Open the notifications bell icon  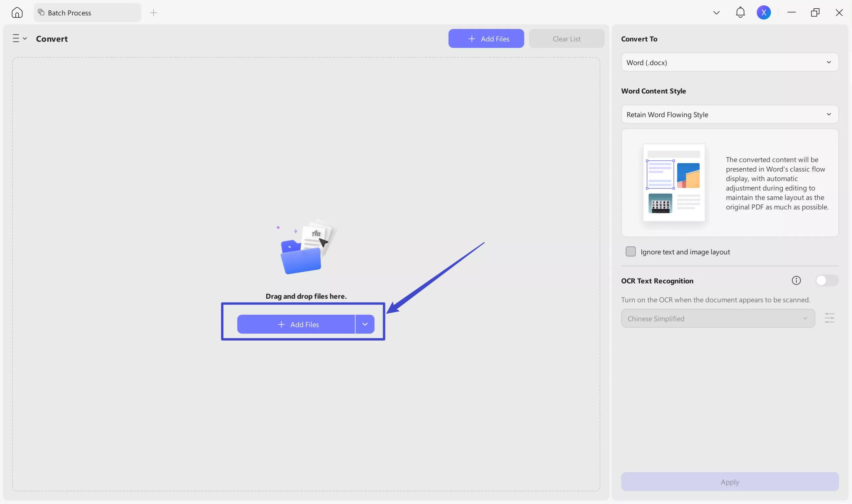740,12
